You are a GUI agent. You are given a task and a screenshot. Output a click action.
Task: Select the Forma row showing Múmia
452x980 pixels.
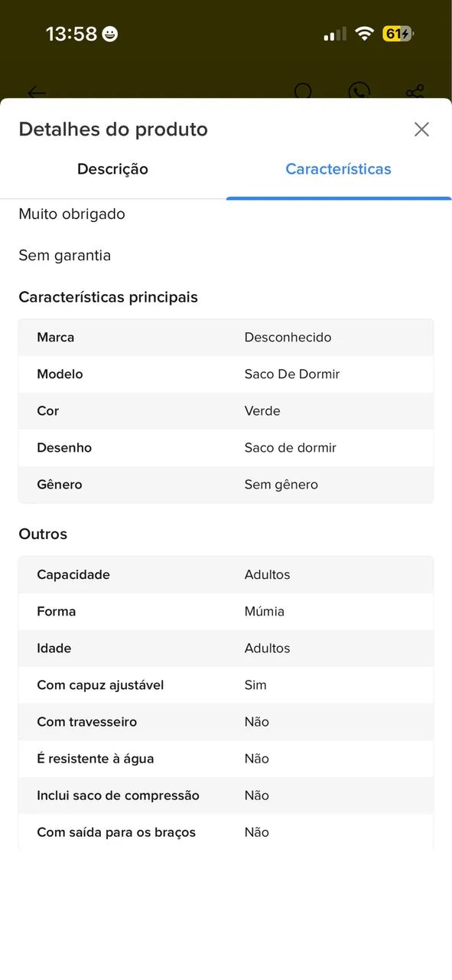[x=226, y=612]
